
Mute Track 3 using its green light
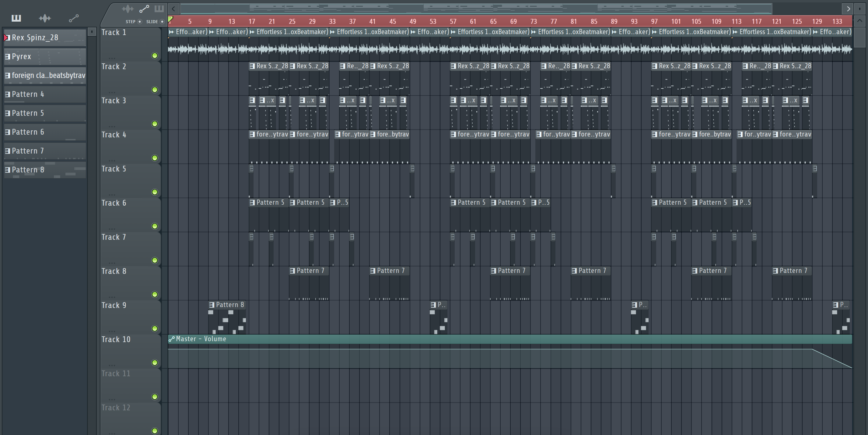click(x=155, y=124)
